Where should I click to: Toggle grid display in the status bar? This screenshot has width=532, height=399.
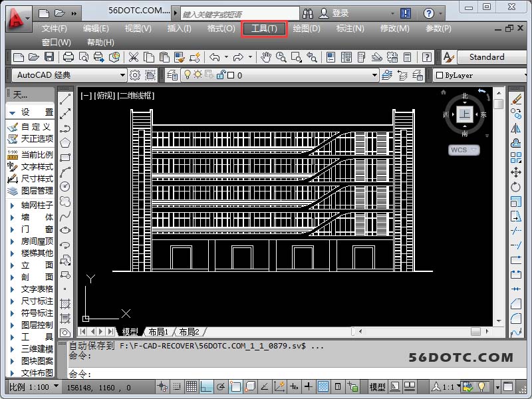191,386
